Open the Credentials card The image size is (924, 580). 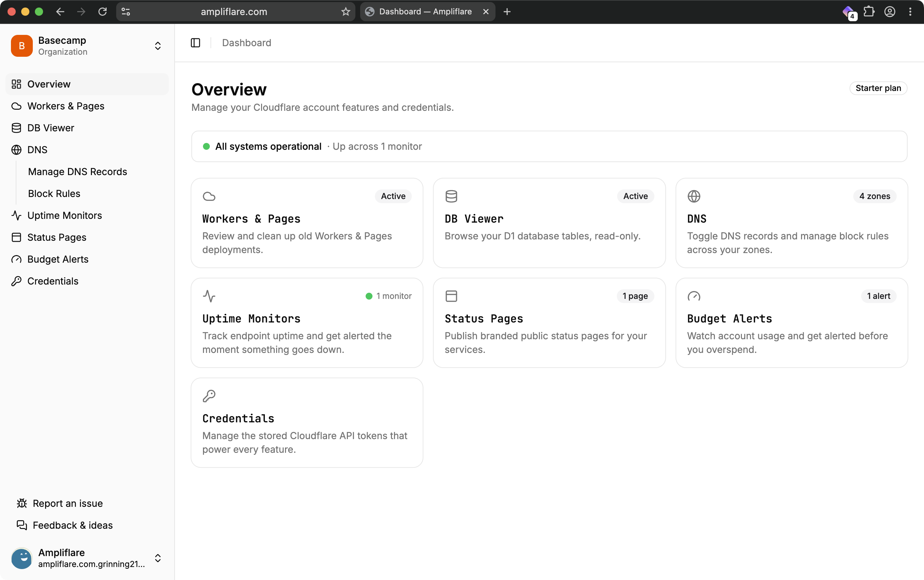point(307,422)
